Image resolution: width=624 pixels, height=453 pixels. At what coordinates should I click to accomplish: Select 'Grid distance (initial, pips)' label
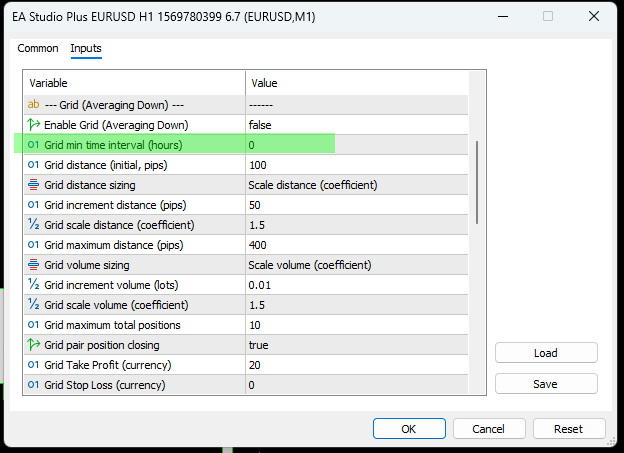(x=106, y=165)
